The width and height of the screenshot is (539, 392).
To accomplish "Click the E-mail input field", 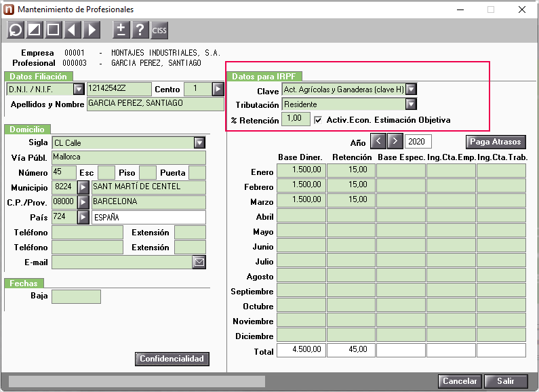I will (x=122, y=262).
